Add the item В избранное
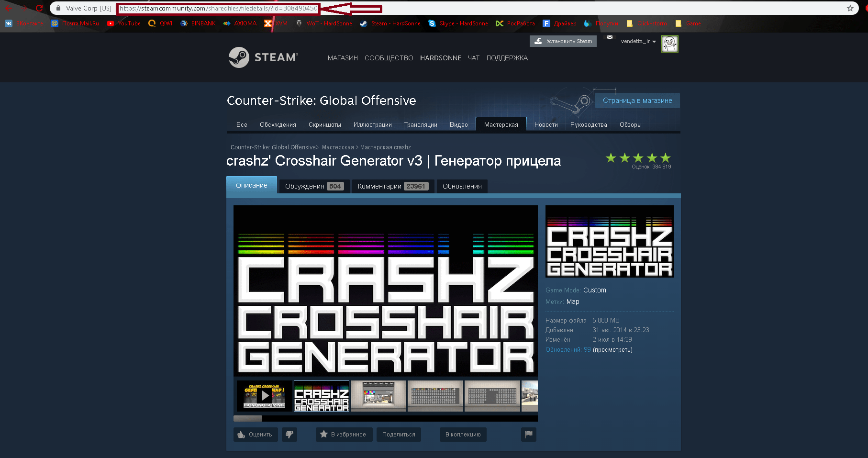868x458 pixels. [344, 434]
